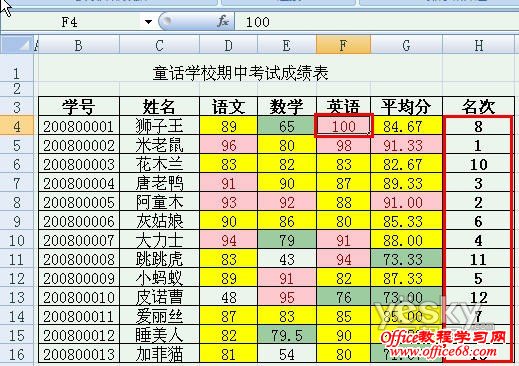
Task: Click the name cell 米老鼠
Action: [x=159, y=144]
